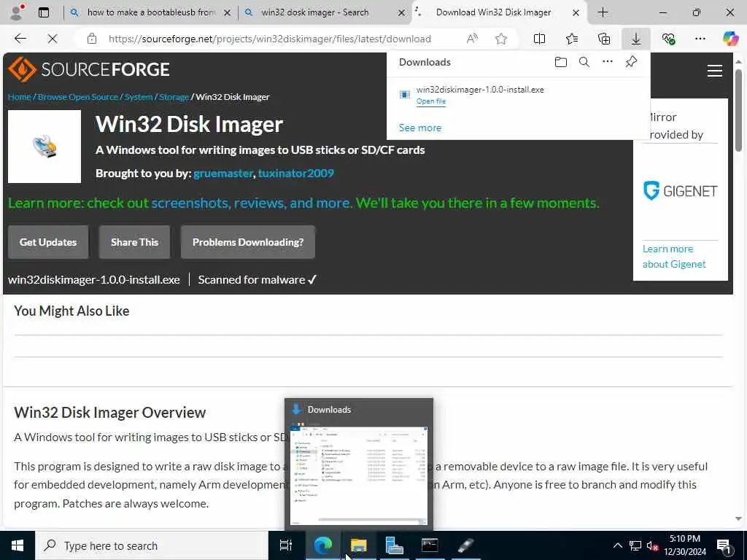Click Learn more about Gigenet link
The width and height of the screenshot is (747, 560).
(x=673, y=256)
